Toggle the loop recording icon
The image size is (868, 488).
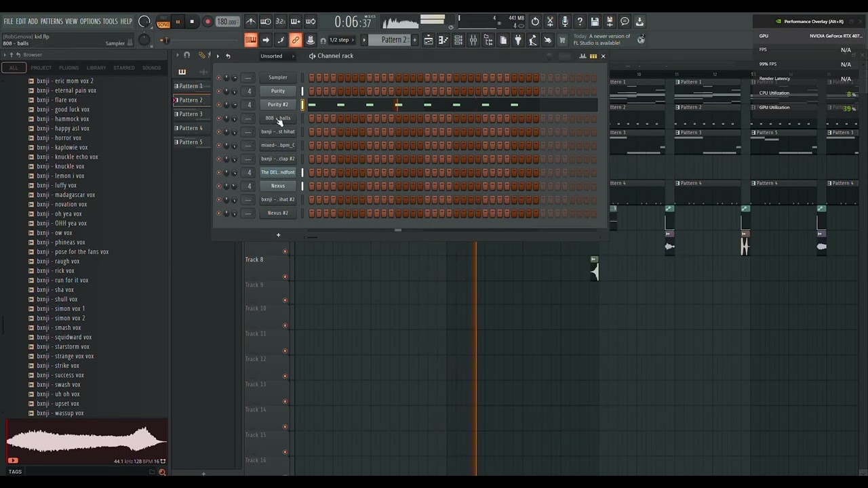point(311,22)
